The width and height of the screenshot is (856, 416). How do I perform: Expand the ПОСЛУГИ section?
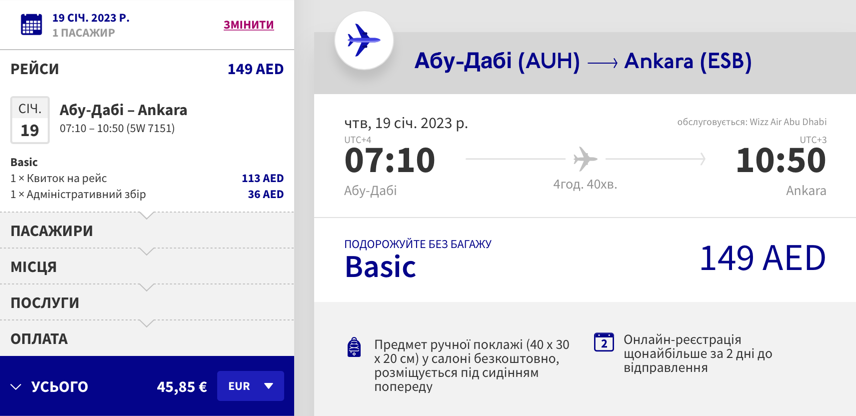[x=147, y=302]
